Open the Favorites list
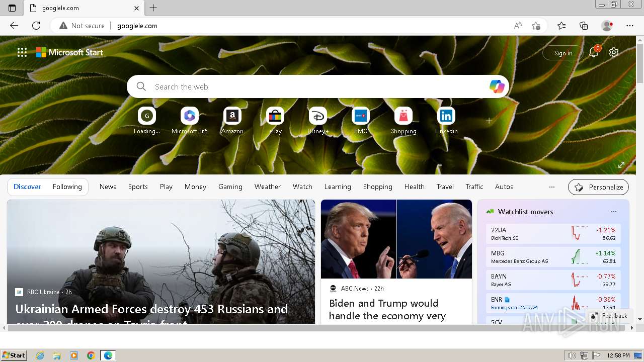The width and height of the screenshot is (644, 362). (561, 26)
